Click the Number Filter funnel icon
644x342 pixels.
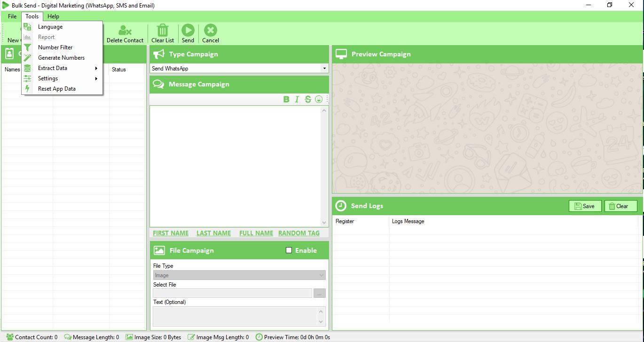28,47
